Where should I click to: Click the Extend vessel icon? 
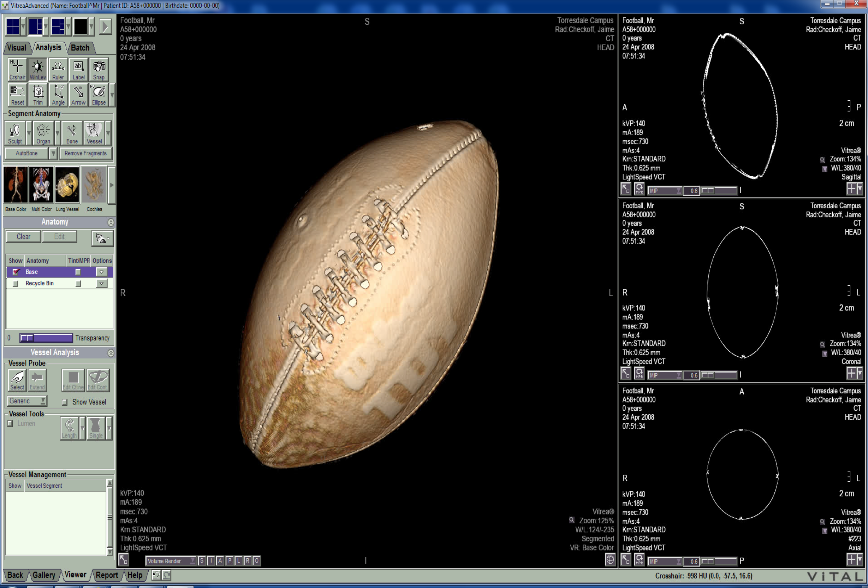(x=37, y=380)
